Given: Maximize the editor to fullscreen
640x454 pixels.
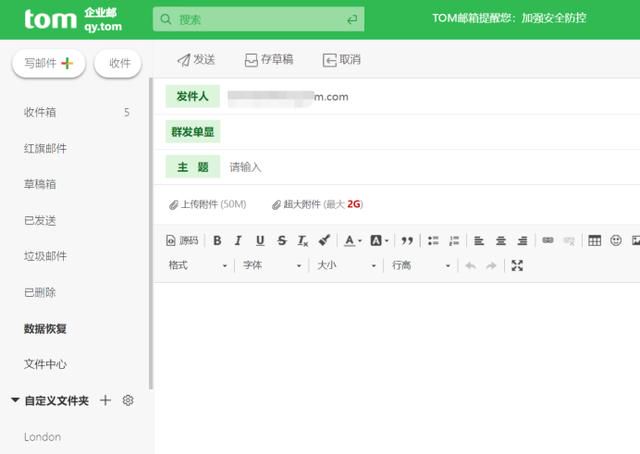Looking at the screenshot, I should click(517, 266).
